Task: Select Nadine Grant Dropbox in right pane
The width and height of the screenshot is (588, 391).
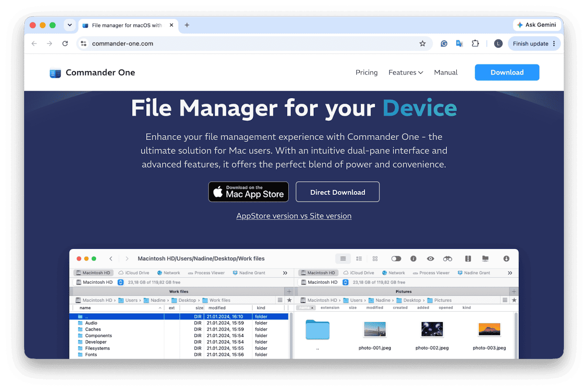Action: tap(474, 273)
